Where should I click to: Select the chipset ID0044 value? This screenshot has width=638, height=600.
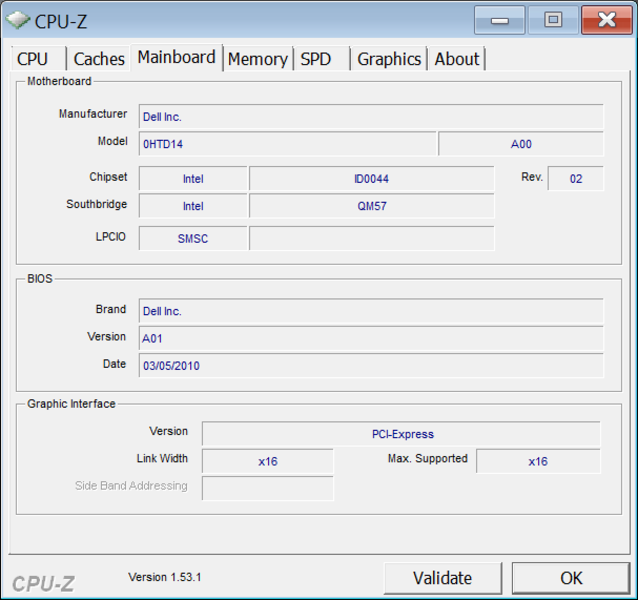(371, 179)
